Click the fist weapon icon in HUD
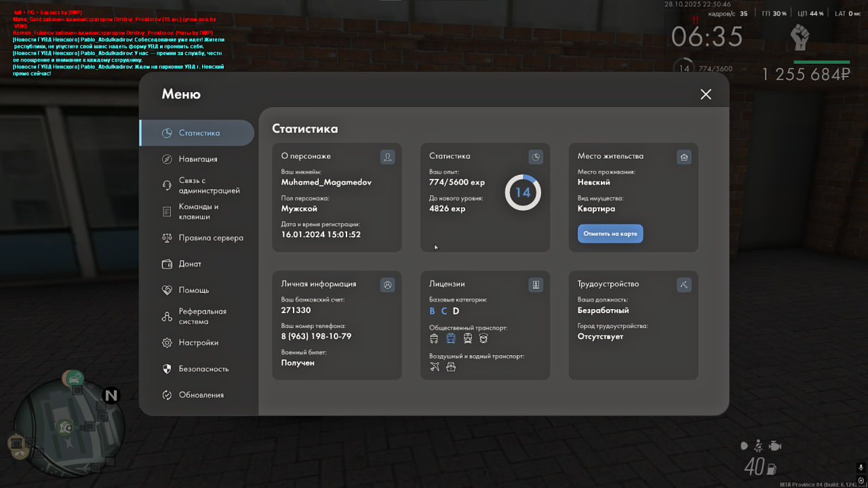 (801, 37)
